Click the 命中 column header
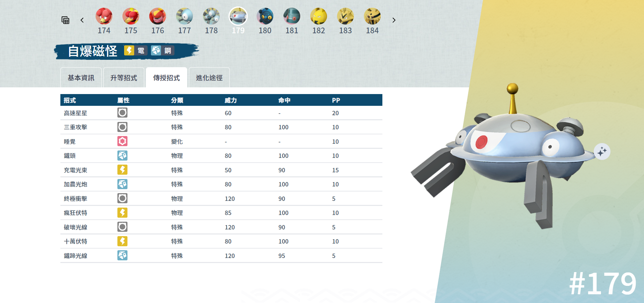This screenshot has height=303, width=644. 284,100
